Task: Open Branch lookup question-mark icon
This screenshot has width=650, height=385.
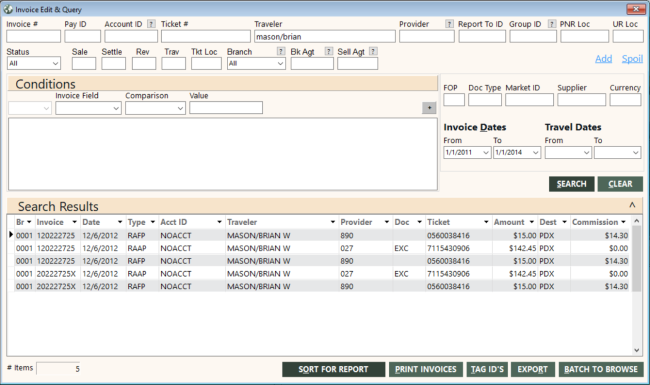Action: coord(281,51)
